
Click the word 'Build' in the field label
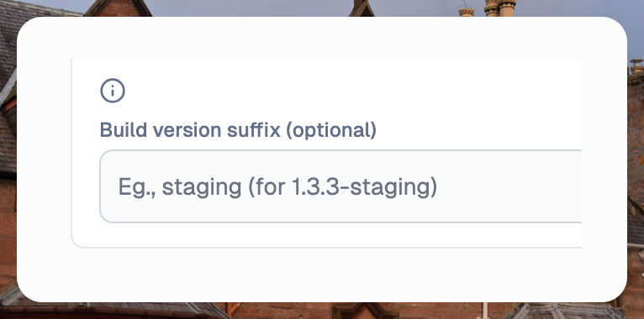[x=124, y=129]
